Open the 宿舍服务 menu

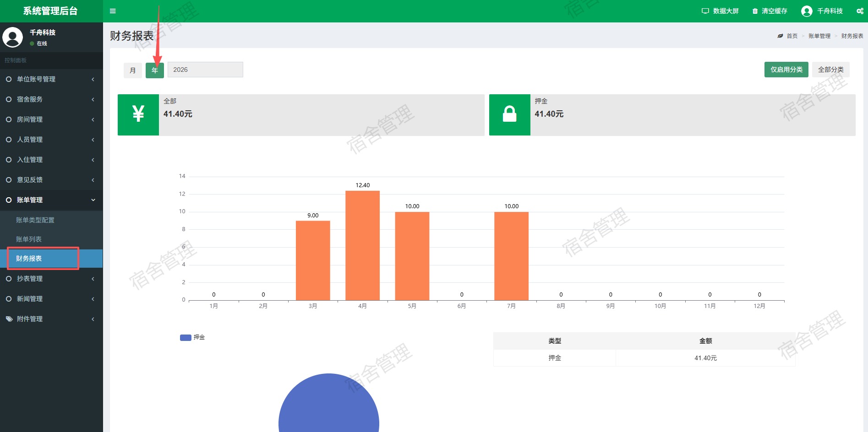51,99
